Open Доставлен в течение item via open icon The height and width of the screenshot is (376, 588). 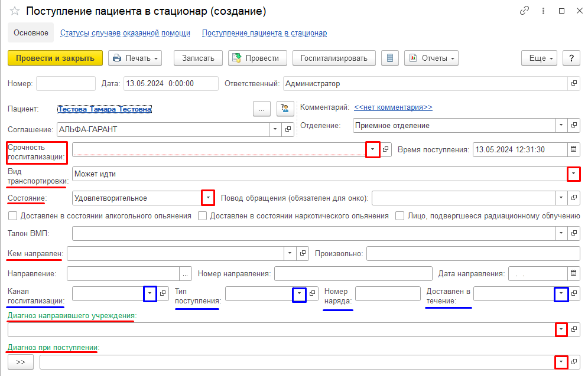[574, 293]
